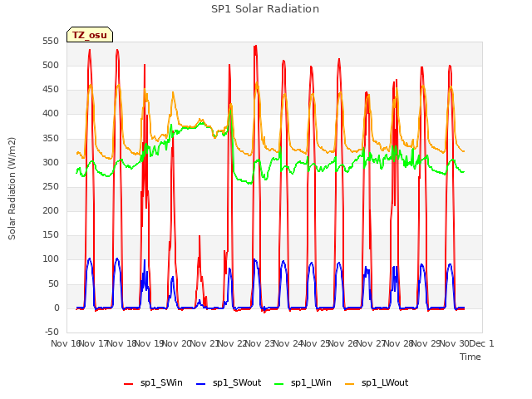Click the Time axis label
Image resolution: width=532 pixels, height=399 pixels.
pos(470,357)
